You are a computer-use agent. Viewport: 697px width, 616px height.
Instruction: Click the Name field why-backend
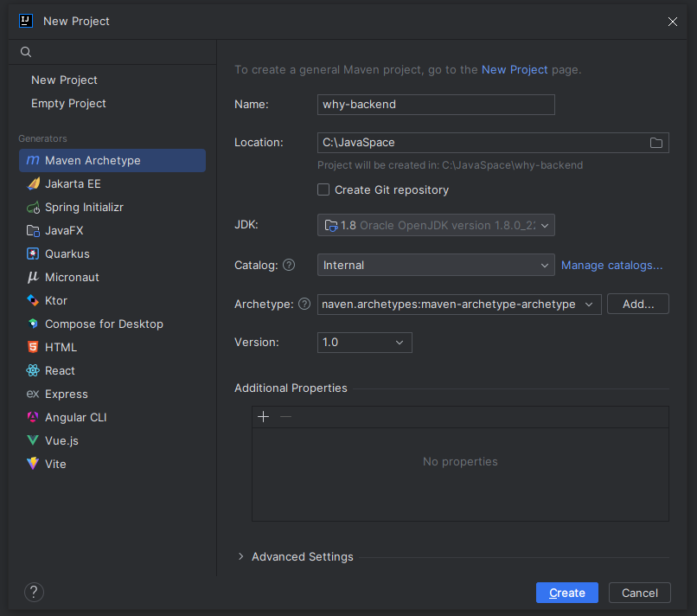[436, 105]
